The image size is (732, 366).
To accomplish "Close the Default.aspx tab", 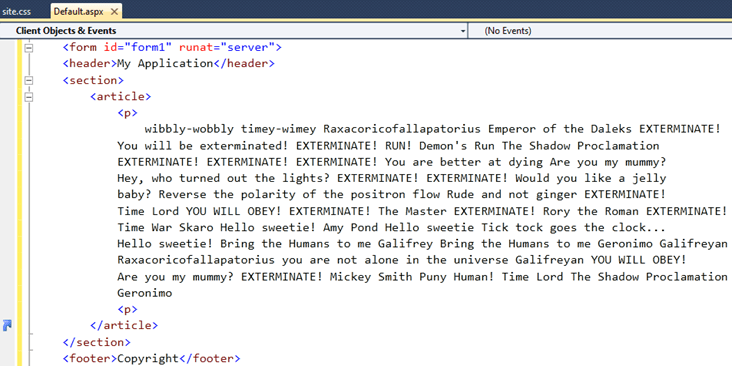I will pyautogui.click(x=115, y=11).
